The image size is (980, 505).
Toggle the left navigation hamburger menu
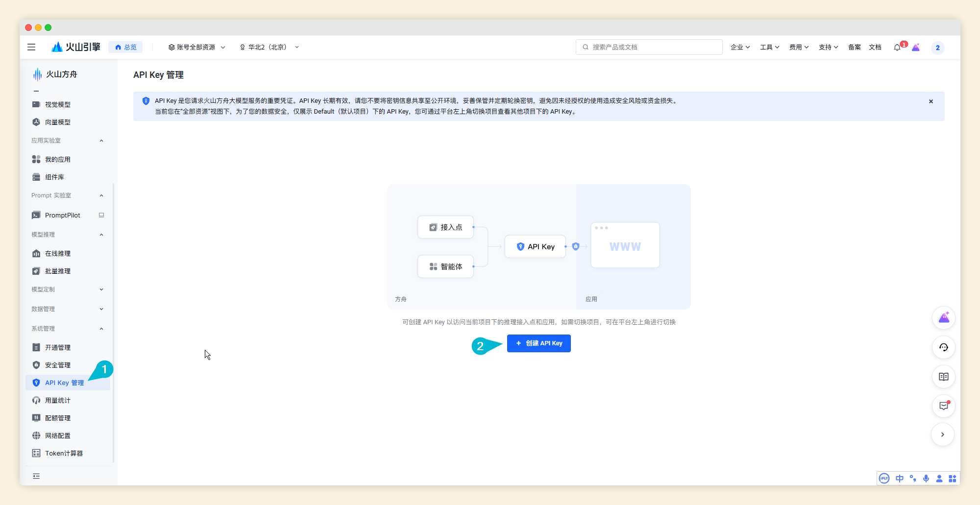(31, 47)
